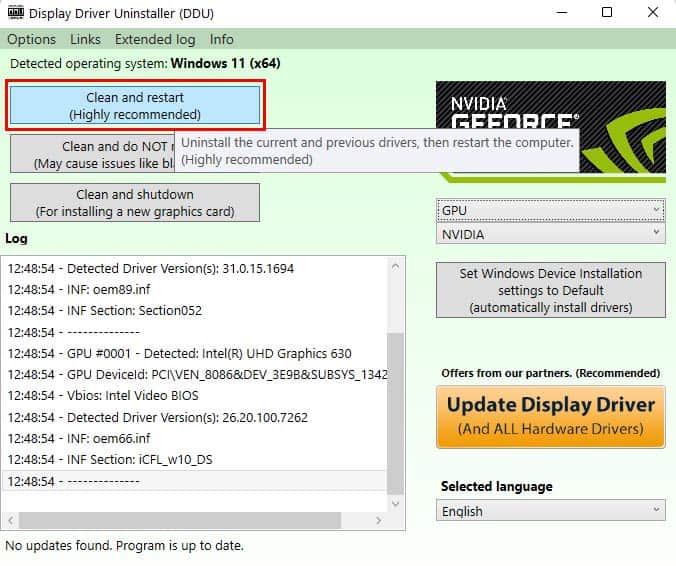676x566 pixels.
Task: Expand the NVIDIA vendor dropdown
Action: tap(551, 234)
